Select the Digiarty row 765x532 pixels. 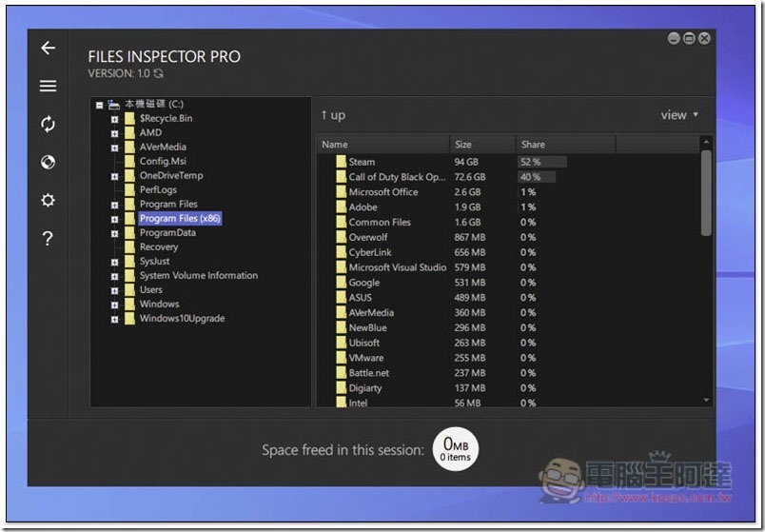(x=509, y=388)
